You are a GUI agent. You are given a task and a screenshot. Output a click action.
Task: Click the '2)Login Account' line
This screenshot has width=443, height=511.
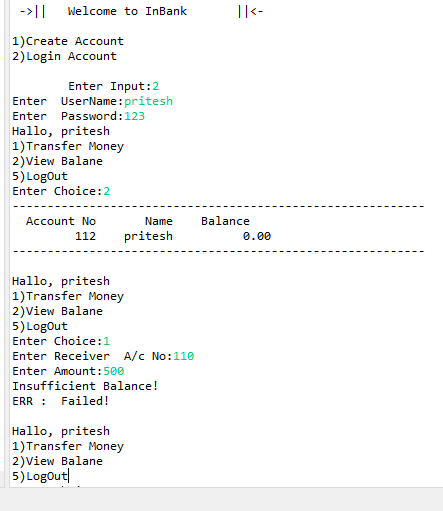[64, 56]
